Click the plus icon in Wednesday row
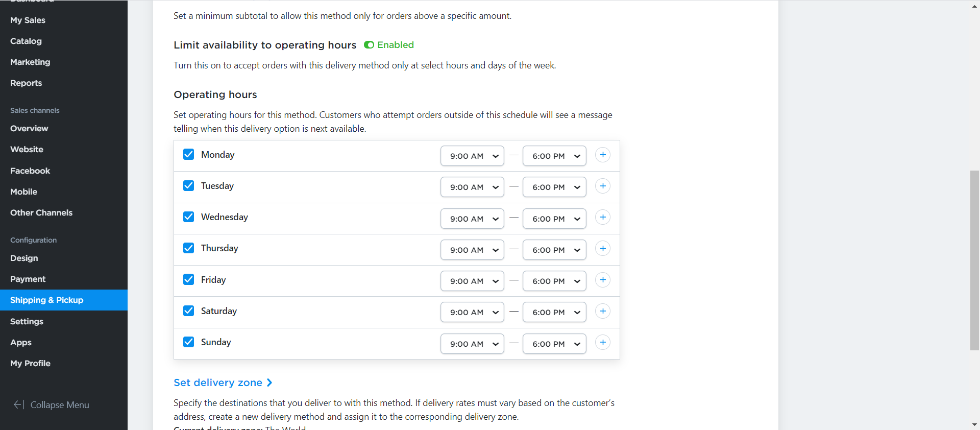The width and height of the screenshot is (980, 430). [603, 218]
